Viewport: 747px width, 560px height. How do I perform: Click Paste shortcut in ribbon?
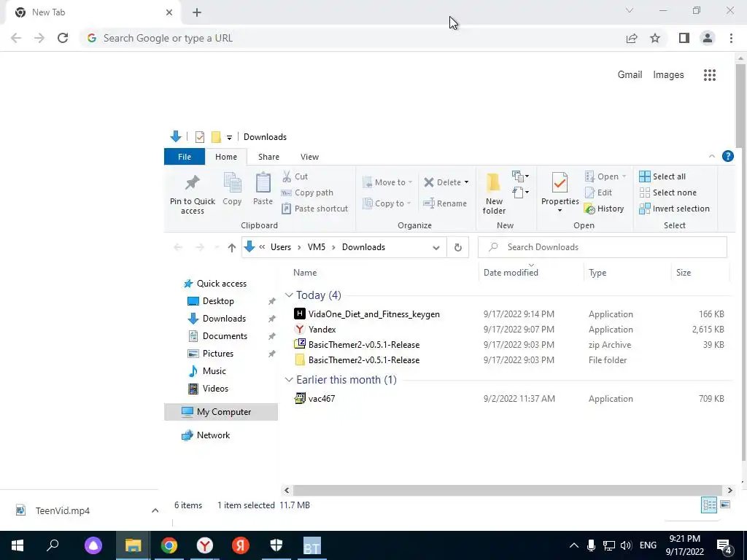tap(315, 209)
